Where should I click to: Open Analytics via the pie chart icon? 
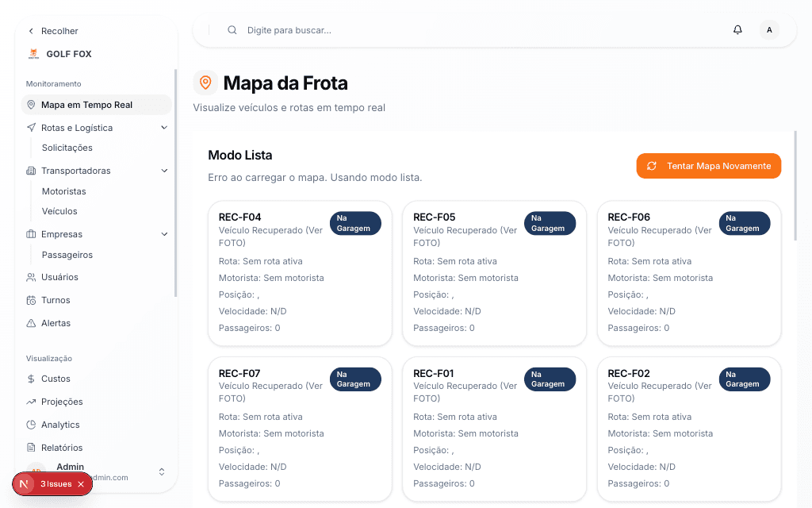30,425
